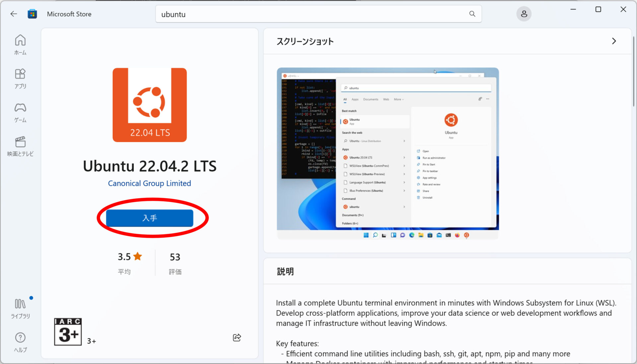Click the search field containing 'ubuntu'
This screenshot has width=637, height=364.
click(299, 14)
